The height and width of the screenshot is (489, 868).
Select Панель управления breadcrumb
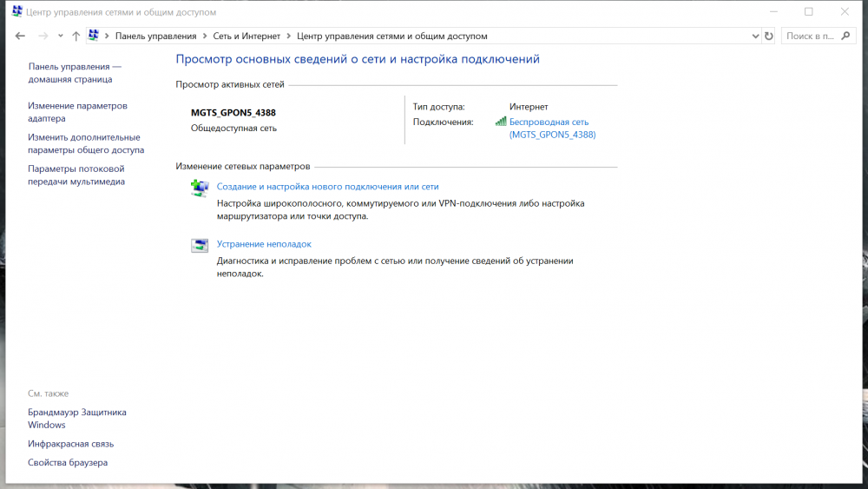(155, 36)
